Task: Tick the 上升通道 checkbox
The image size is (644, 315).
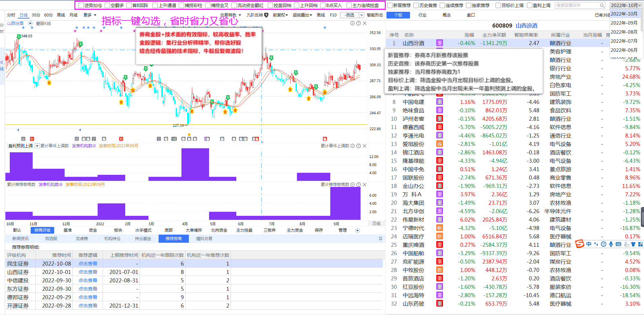Action: 155,5
